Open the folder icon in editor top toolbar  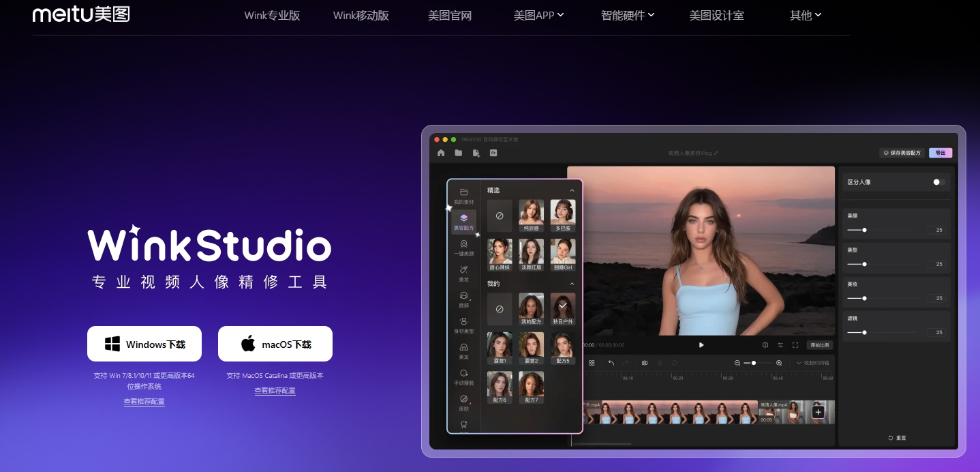pos(459,153)
